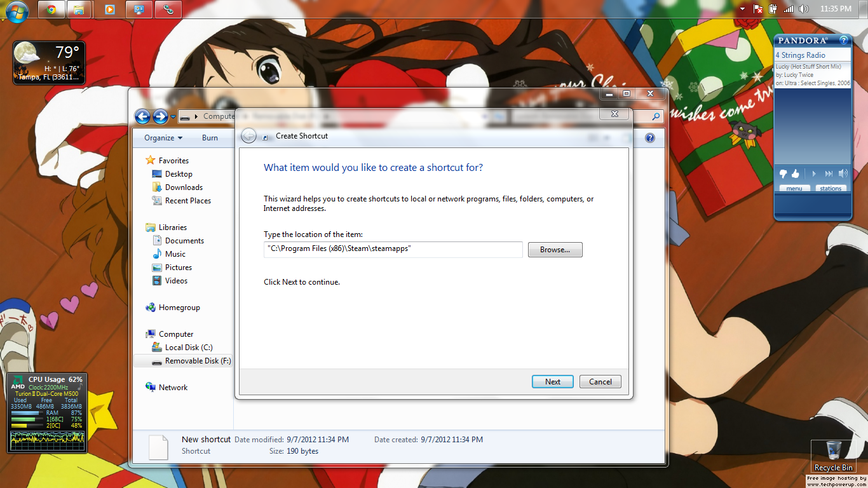The height and width of the screenshot is (488, 868).
Task: Click Burn in the Explorer toolbar
Action: [x=210, y=138]
